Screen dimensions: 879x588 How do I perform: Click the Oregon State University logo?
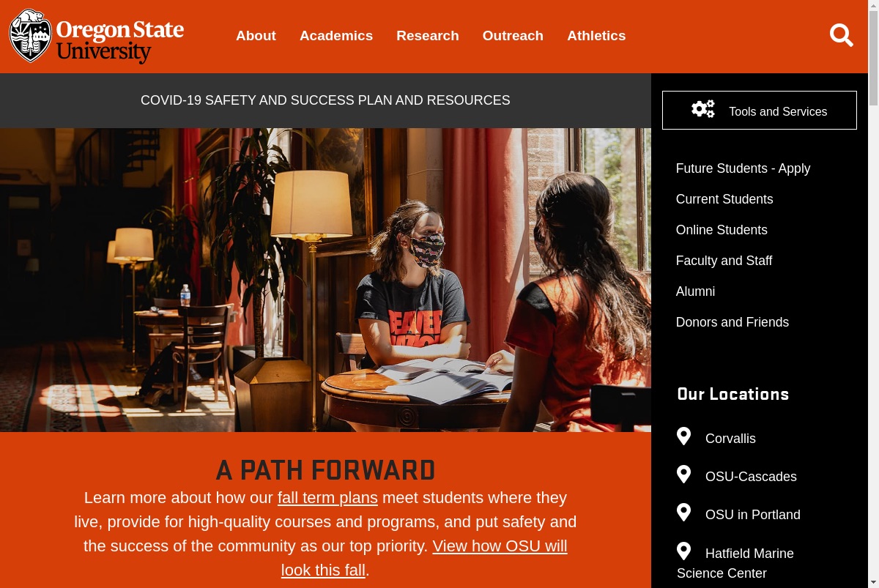(96, 36)
